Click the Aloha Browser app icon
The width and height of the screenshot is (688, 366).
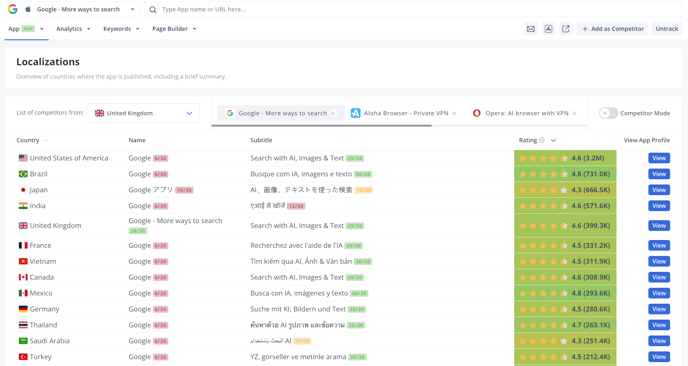[355, 113]
